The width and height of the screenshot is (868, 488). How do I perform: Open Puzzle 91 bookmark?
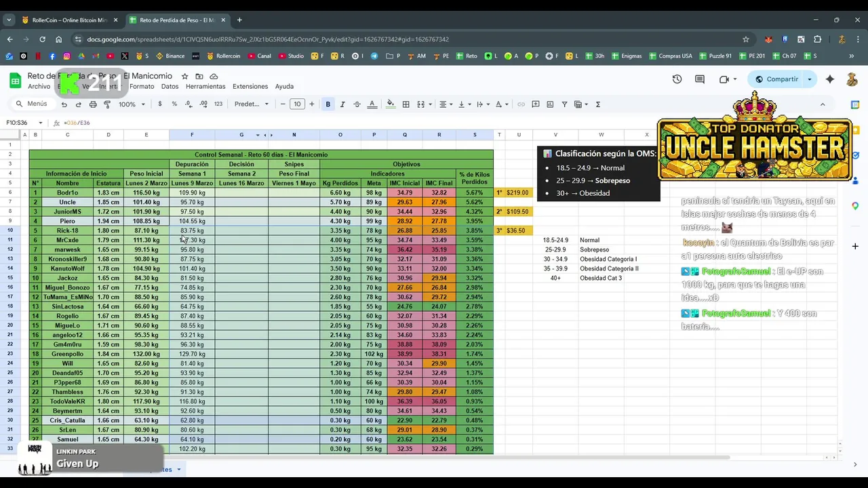715,56
